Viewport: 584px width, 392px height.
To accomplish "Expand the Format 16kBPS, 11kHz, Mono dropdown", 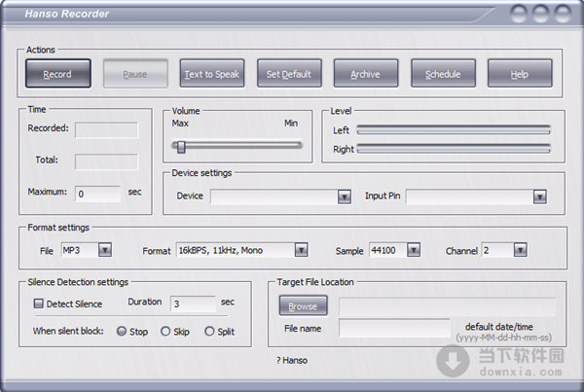I will pyautogui.click(x=301, y=250).
